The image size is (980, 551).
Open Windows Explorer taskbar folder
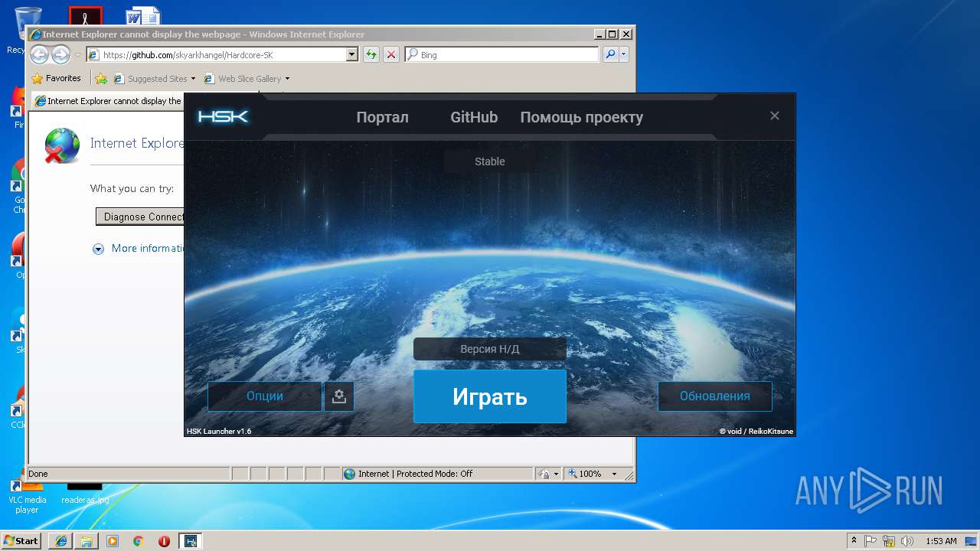(x=87, y=540)
